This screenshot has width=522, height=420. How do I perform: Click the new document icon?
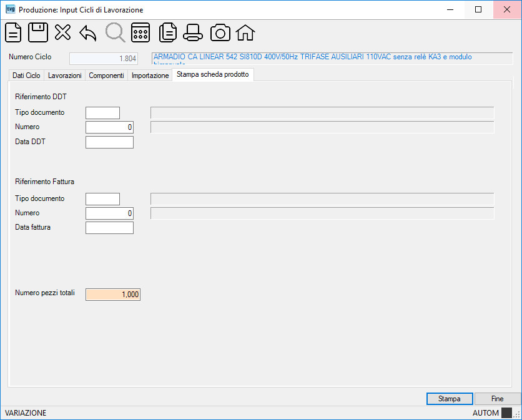pos(13,32)
